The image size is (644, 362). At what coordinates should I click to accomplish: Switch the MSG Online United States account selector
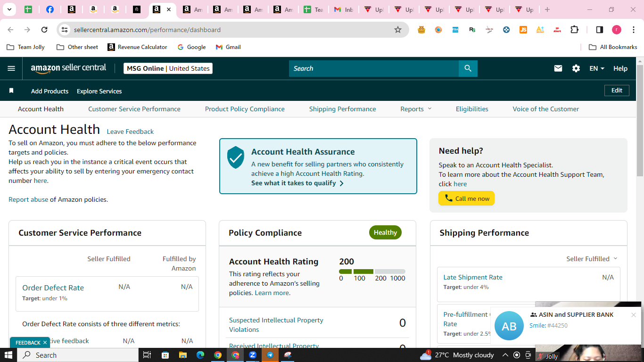click(168, 68)
